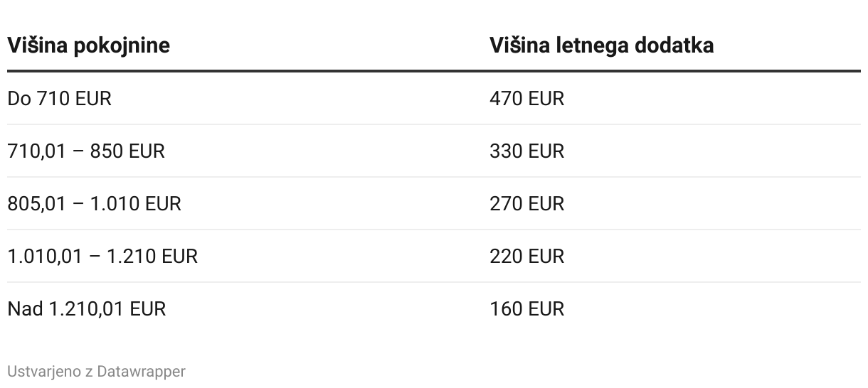Select the '1.010,01 – 1.210 EUR' cell
The width and height of the screenshot is (868, 388).
[102, 256]
